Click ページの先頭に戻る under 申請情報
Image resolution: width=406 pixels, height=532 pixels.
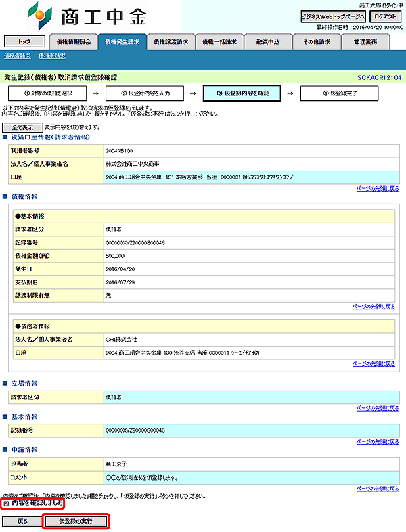pos(378,489)
